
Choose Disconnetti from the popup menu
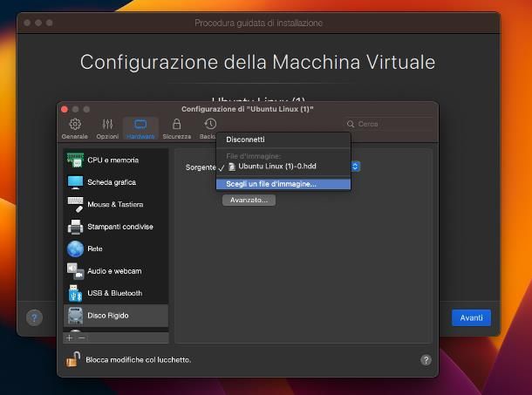point(283,140)
